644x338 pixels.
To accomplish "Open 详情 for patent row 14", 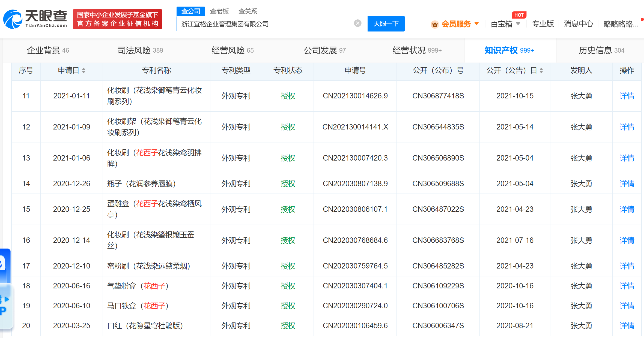I will click(x=627, y=184).
